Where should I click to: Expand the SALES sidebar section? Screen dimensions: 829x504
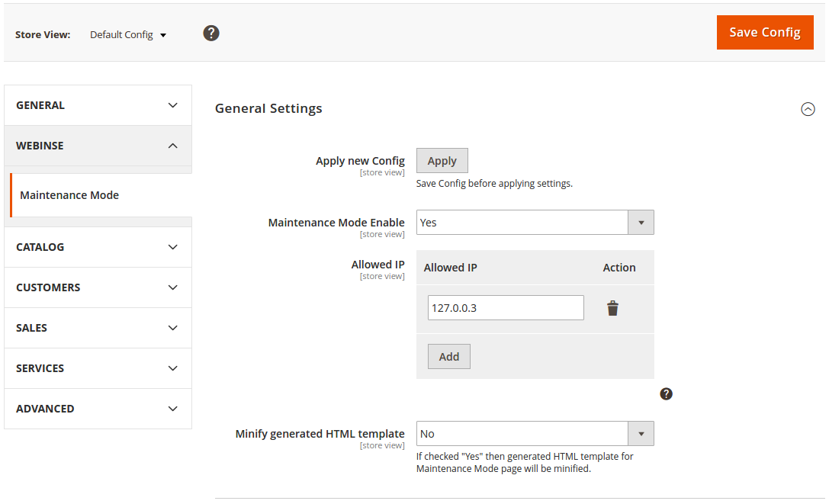click(x=98, y=328)
